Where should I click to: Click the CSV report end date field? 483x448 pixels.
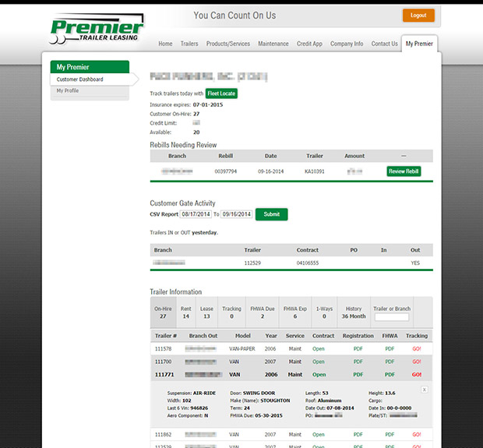(x=236, y=214)
